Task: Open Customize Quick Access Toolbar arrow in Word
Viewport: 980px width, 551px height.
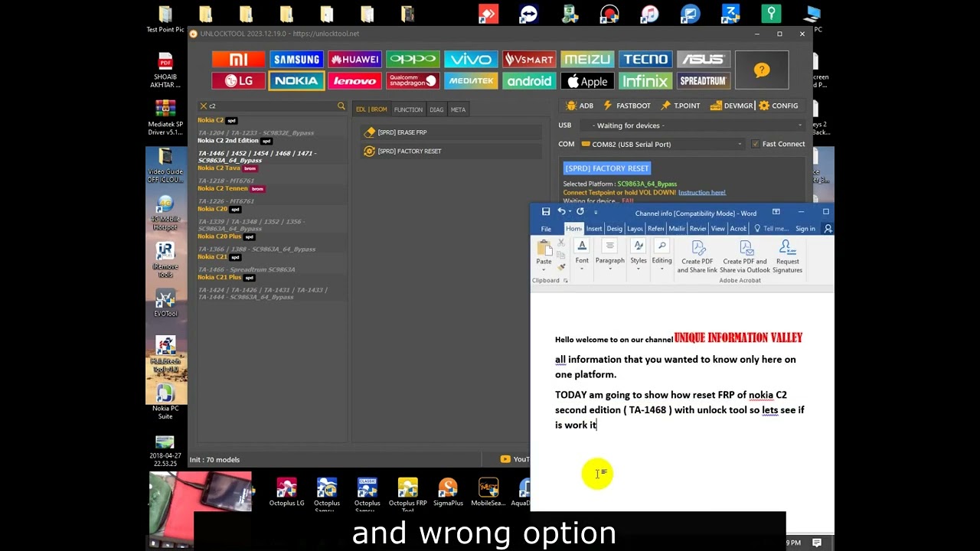Action: coord(596,213)
